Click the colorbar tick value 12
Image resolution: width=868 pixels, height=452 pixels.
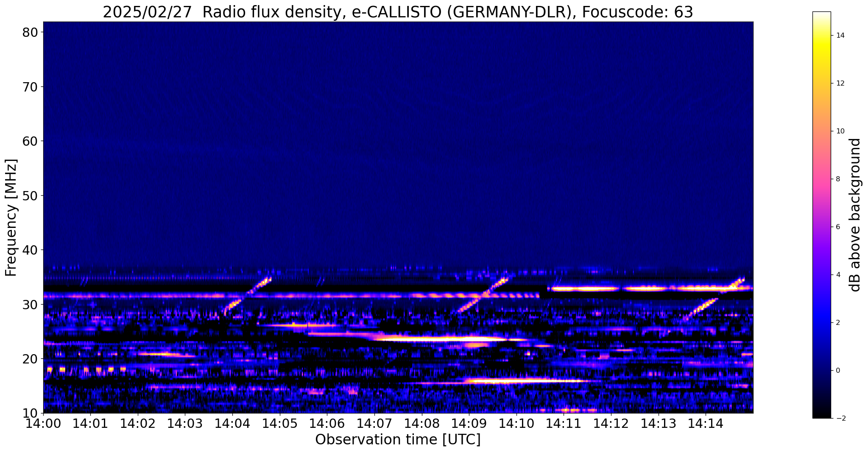tap(840, 83)
